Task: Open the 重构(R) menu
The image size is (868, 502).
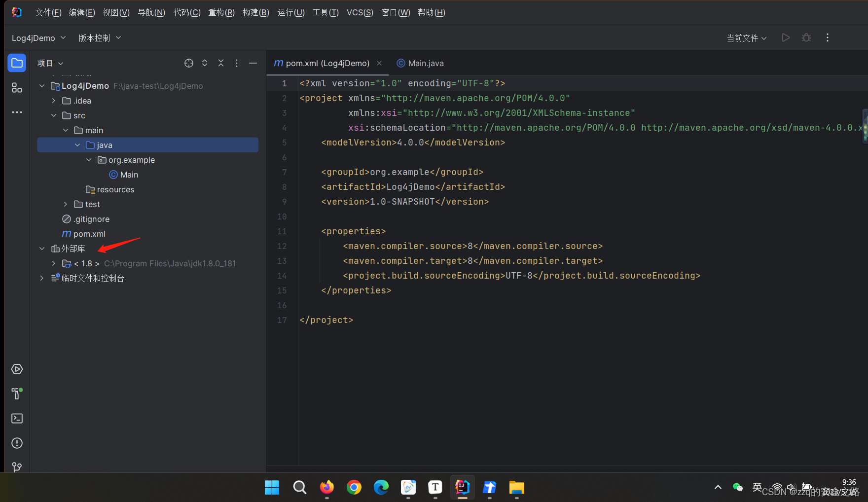Action: [221, 12]
